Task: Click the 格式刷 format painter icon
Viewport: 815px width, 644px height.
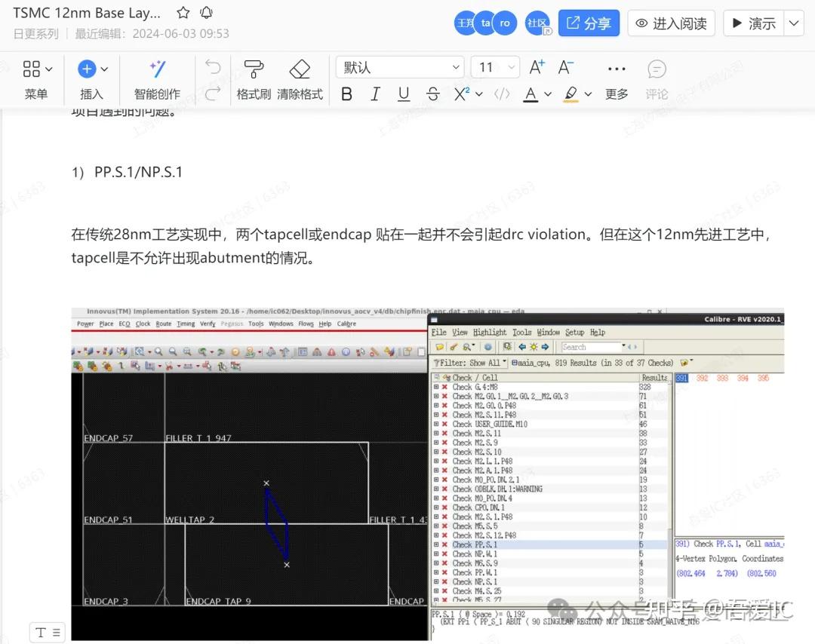Action: point(253,79)
